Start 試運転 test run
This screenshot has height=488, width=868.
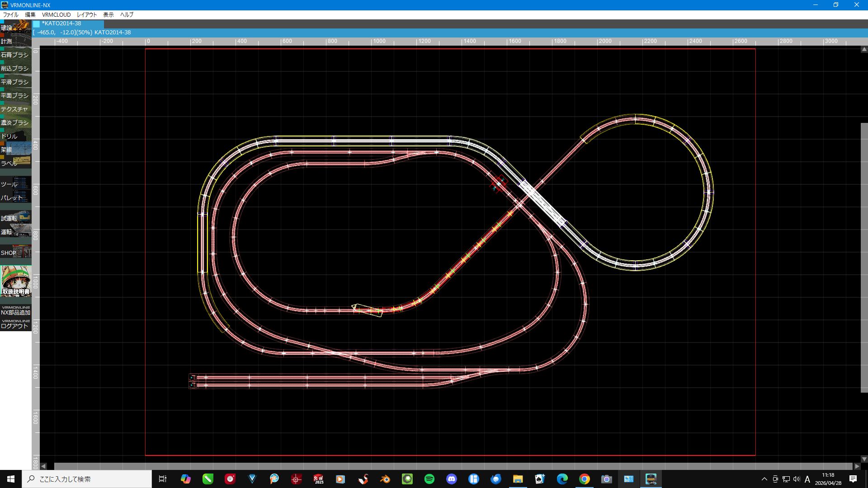click(16, 217)
